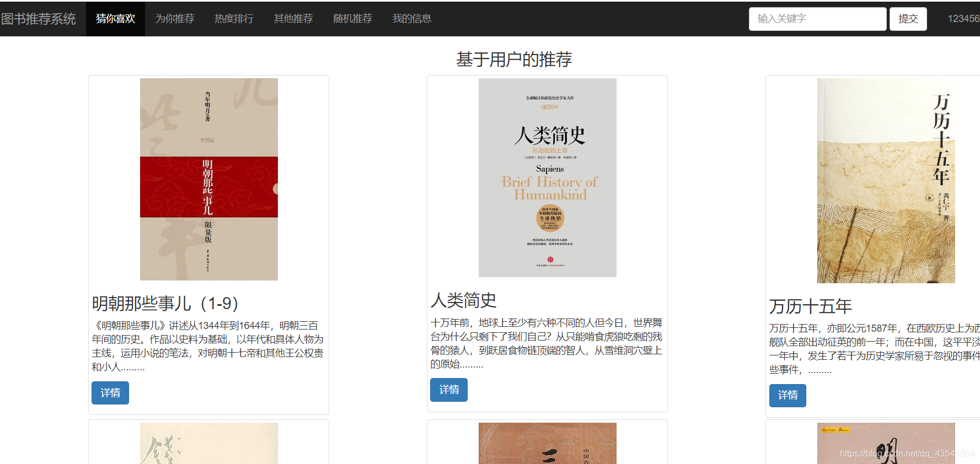
Task: Click the 明朝那些事儿 book cover
Action: coord(209,179)
